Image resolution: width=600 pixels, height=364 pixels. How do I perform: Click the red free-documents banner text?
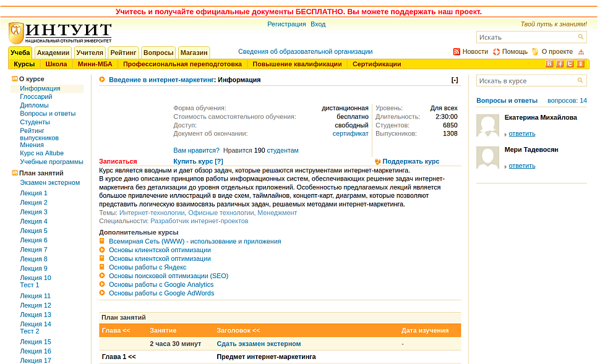tap(299, 12)
